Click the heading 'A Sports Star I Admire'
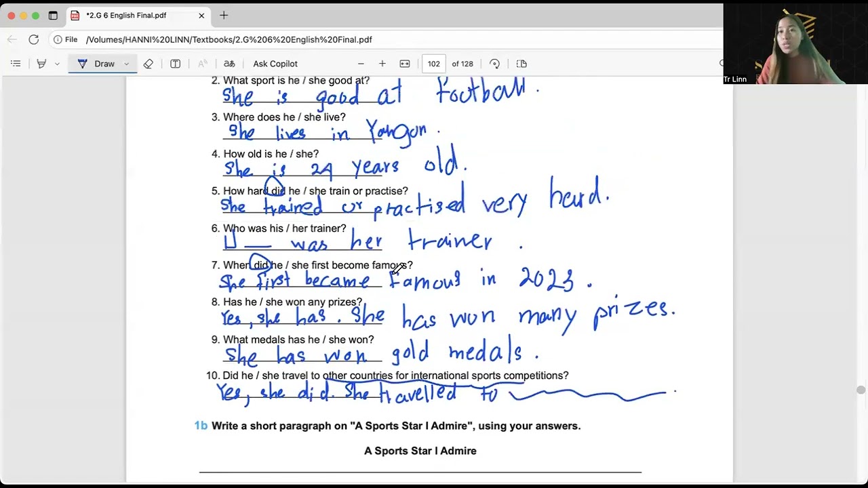This screenshot has height=488, width=868. (420, 451)
